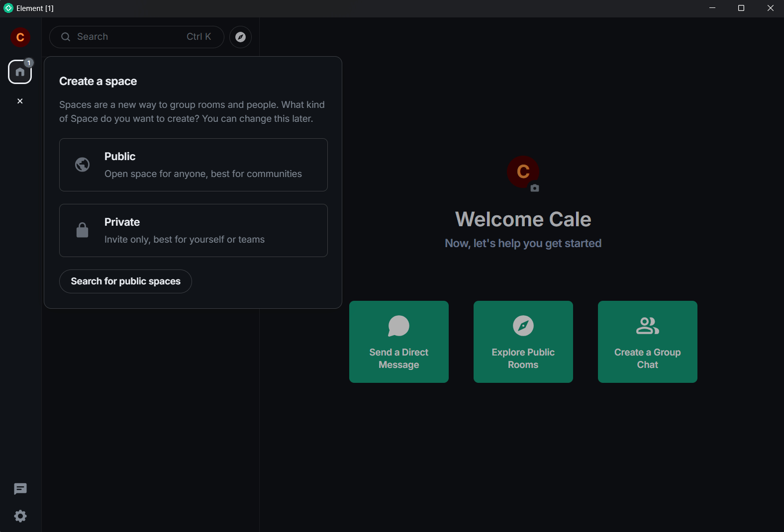The height and width of the screenshot is (532, 784).
Task: Open Threads activity icon in sidebar
Action: (20, 489)
